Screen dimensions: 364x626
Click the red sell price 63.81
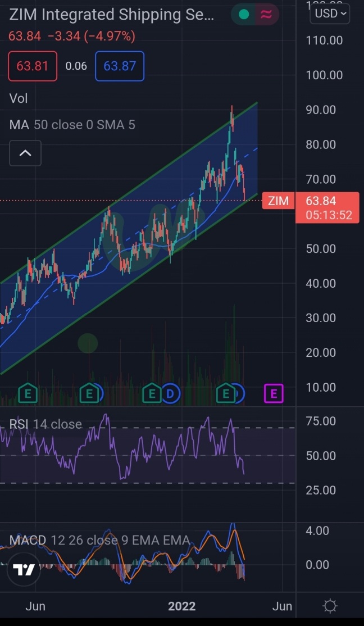[x=32, y=66]
